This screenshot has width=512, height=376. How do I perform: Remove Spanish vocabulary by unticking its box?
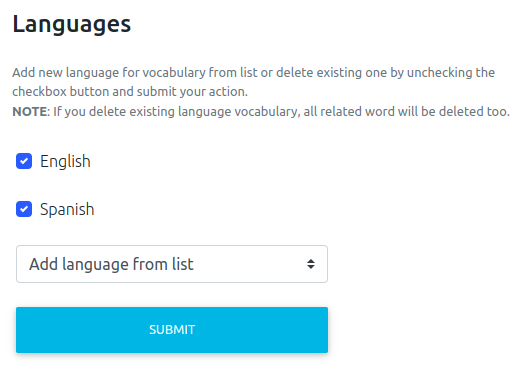[24, 209]
